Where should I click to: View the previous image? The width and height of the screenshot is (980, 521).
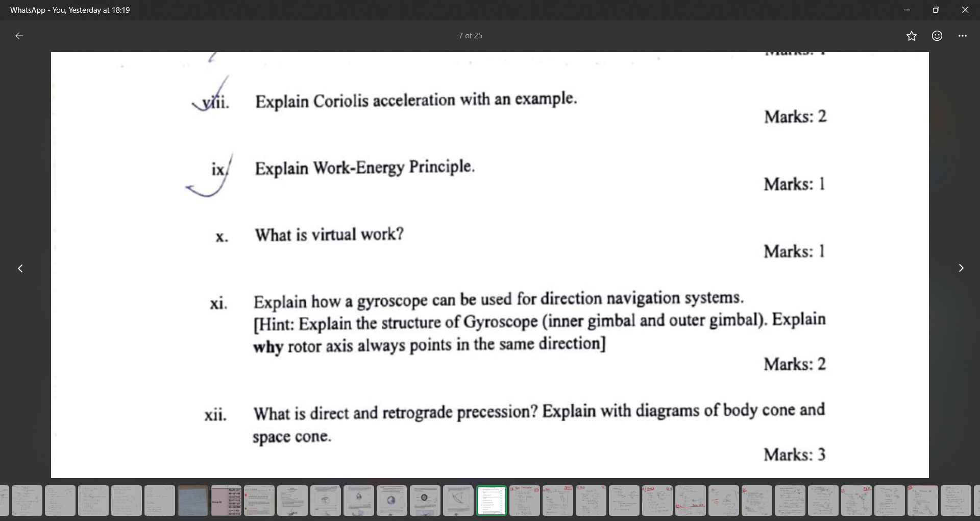(20, 268)
